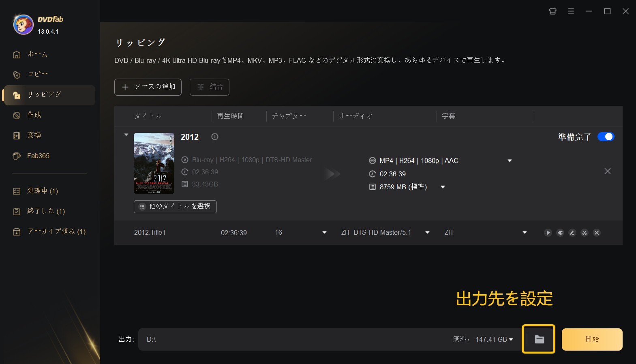Collapse the 2012 source with the triangle
Screen dimensions: 636x364
click(x=126, y=135)
